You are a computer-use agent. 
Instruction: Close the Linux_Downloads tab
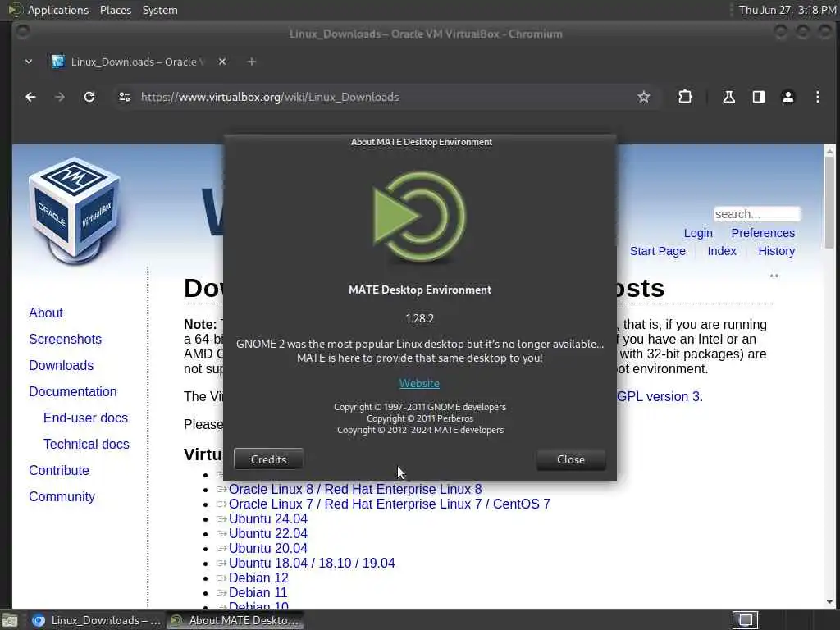pyautogui.click(x=222, y=62)
